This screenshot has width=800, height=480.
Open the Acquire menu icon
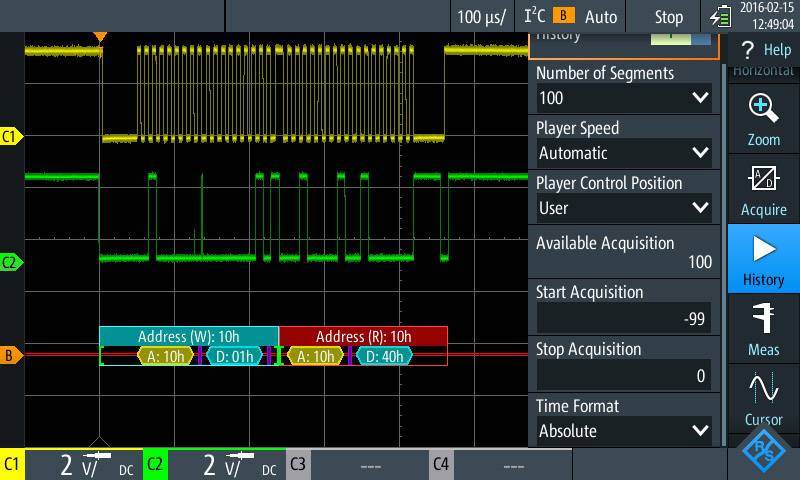click(763, 188)
